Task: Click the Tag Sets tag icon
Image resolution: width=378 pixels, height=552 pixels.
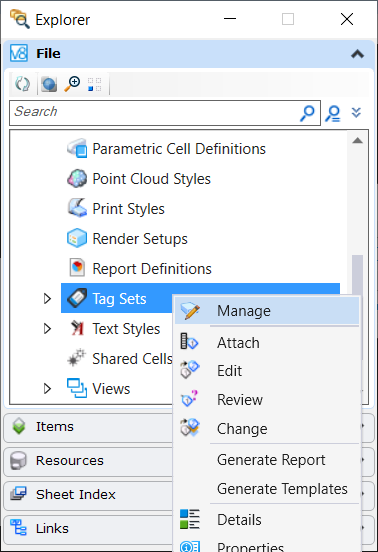Action: 77,298
